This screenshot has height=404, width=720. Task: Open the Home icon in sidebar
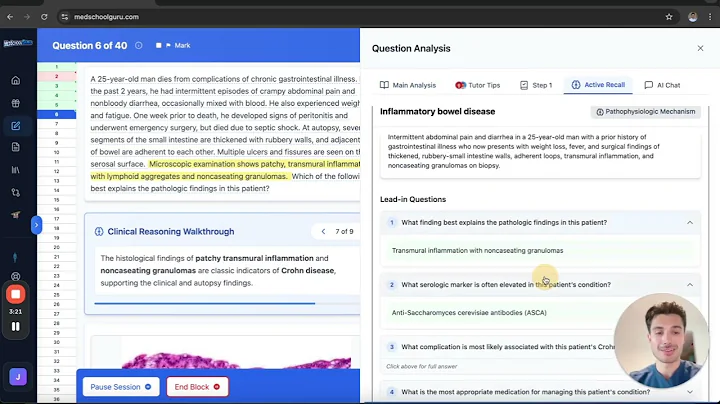click(x=16, y=81)
